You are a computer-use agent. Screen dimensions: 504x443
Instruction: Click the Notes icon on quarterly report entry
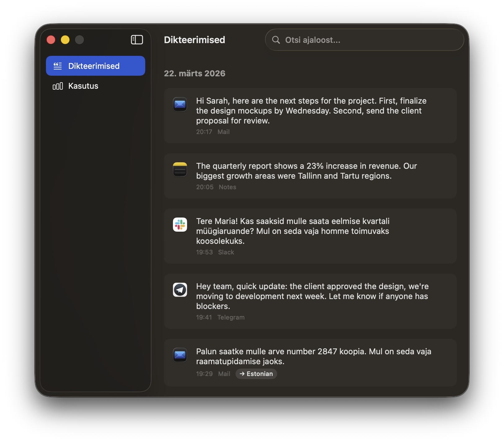point(180,169)
